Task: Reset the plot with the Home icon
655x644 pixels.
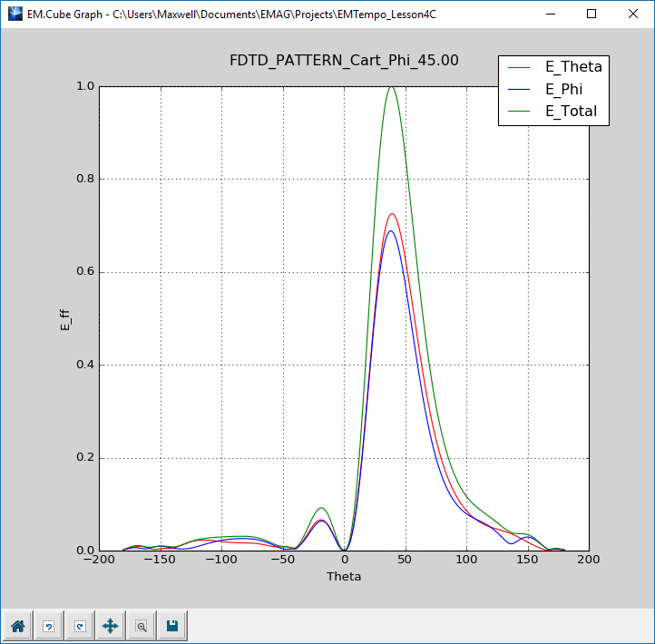Action: point(17,625)
